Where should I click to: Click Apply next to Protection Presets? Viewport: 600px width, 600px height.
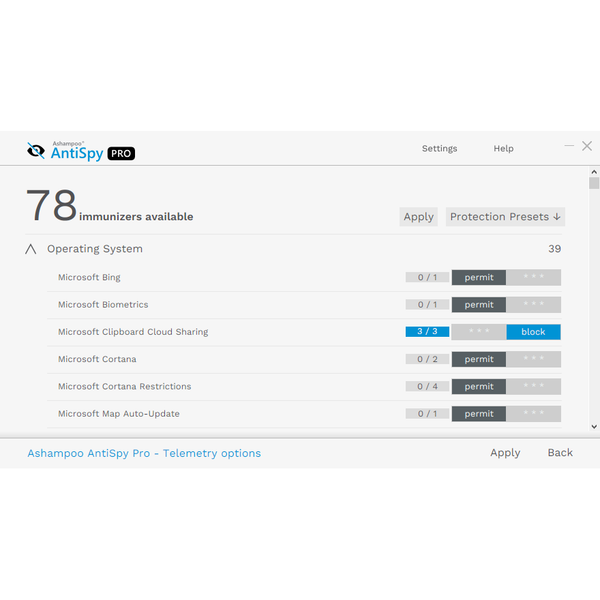point(418,217)
